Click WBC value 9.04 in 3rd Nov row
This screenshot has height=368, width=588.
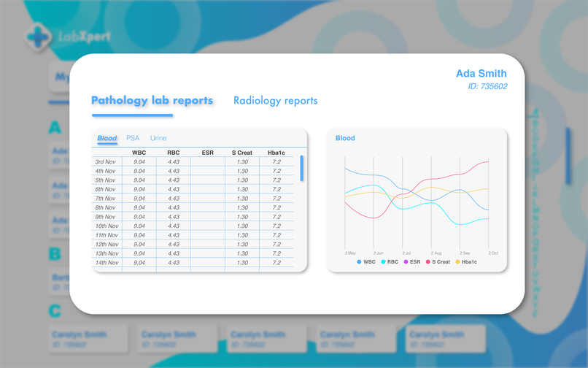pos(139,162)
